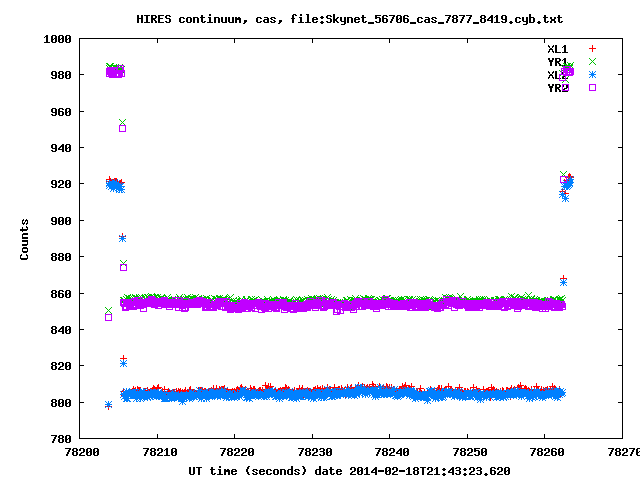Click the purple square data point near 874 counts

pyautogui.click(x=123, y=267)
